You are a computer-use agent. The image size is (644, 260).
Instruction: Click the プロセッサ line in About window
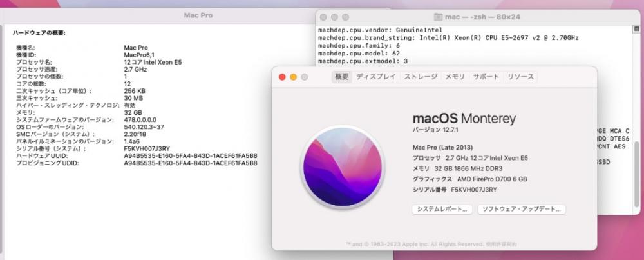[x=470, y=158]
